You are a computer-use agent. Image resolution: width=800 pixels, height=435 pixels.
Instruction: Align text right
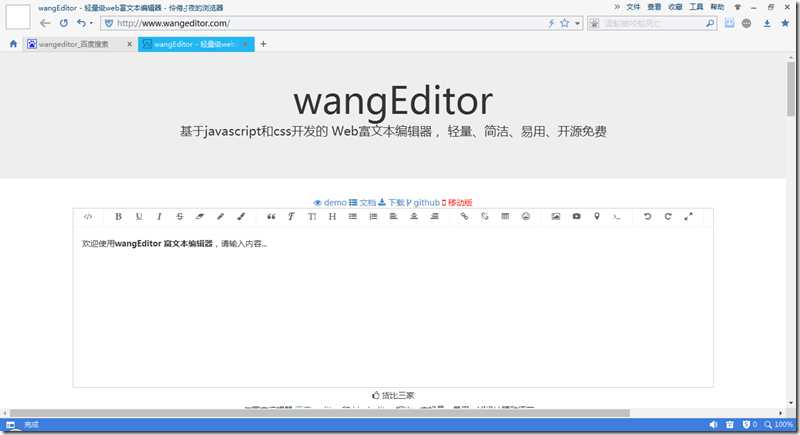click(434, 217)
